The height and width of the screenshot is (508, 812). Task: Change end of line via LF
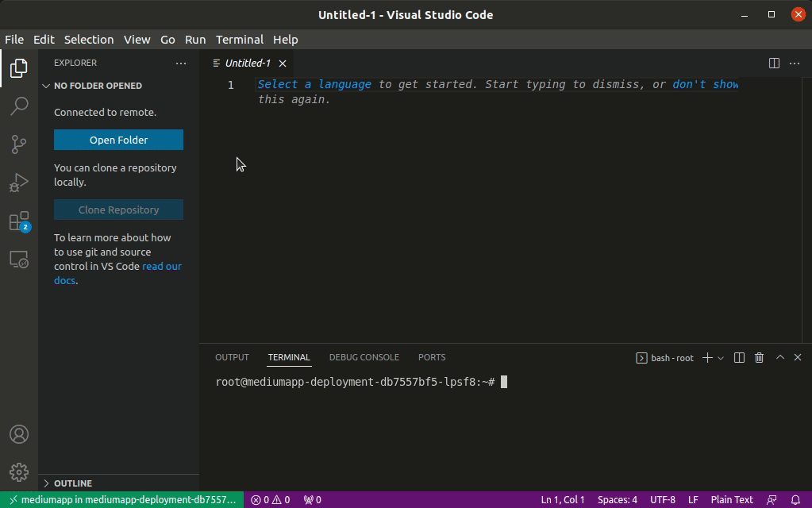click(693, 500)
